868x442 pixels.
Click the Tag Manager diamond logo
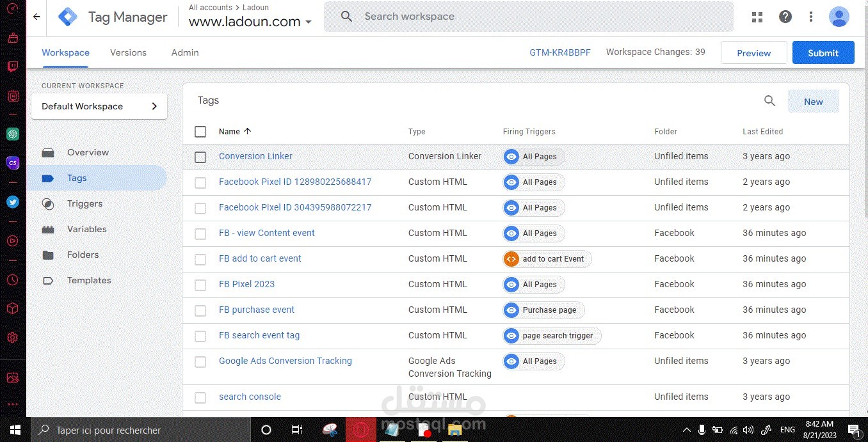(68, 17)
